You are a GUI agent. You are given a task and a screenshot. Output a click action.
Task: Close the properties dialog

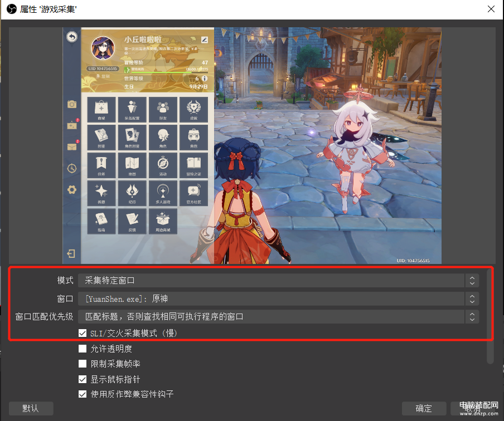click(491, 9)
